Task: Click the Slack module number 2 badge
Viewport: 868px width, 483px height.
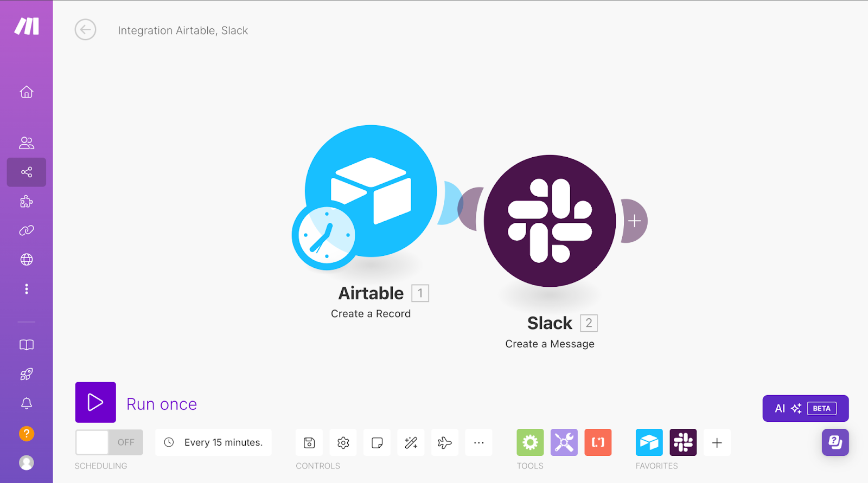Action: (x=589, y=323)
